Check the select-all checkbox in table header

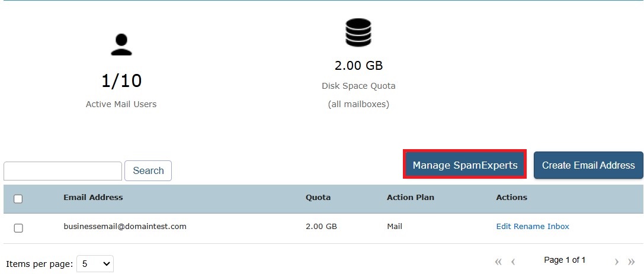point(18,199)
